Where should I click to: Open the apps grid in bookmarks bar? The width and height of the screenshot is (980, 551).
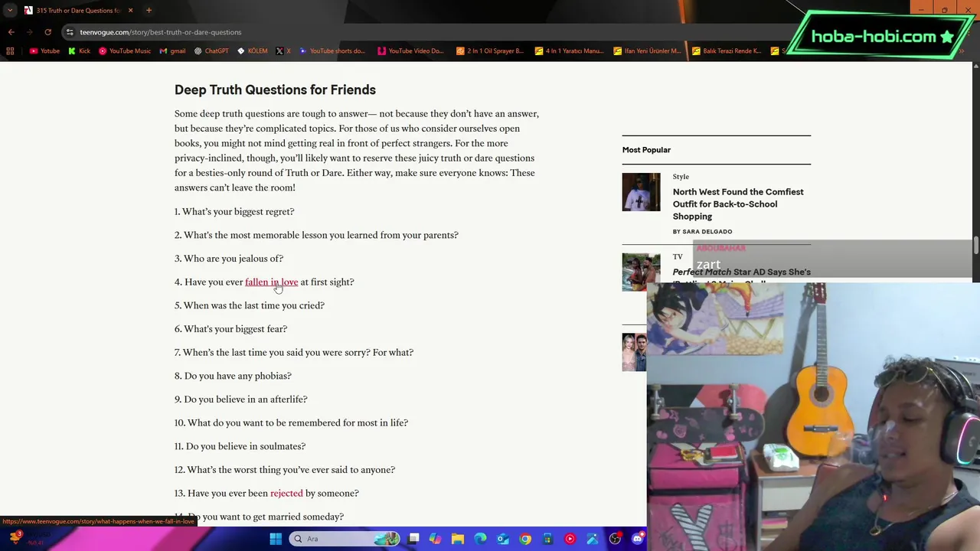pyautogui.click(x=10, y=51)
